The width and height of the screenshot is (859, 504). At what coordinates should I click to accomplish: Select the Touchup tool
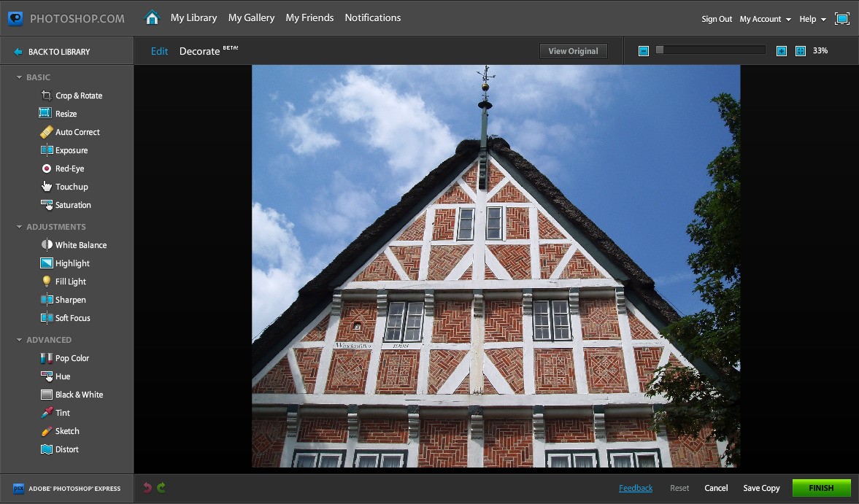pos(72,186)
